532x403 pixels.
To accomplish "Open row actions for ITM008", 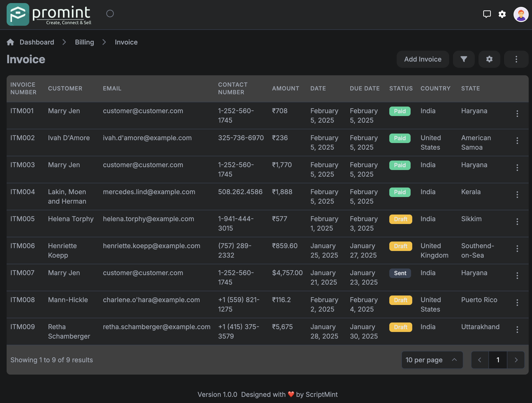I will pos(517,302).
